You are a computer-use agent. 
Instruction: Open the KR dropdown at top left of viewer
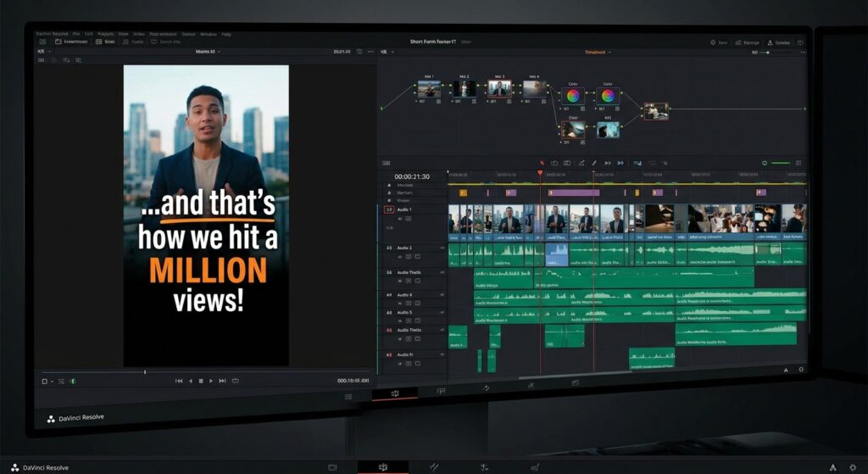tap(44, 52)
